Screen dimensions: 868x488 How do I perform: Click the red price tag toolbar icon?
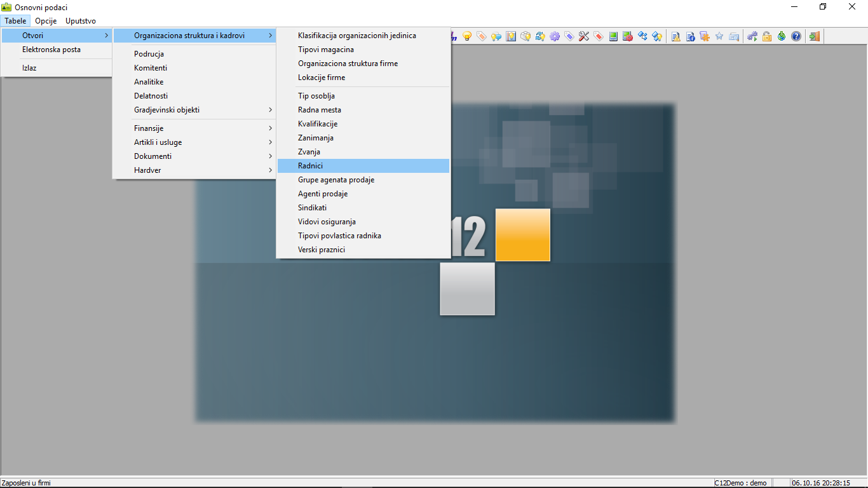click(598, 36)
